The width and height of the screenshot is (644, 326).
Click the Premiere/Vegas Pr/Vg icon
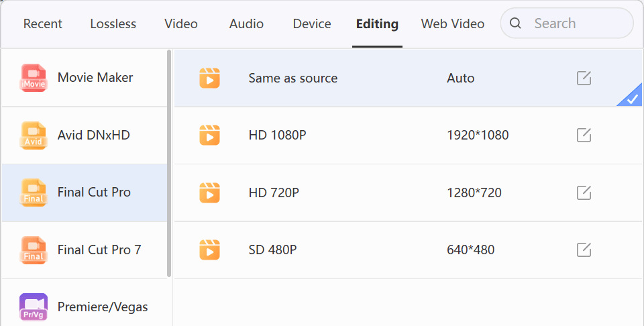tap(34, 307)
